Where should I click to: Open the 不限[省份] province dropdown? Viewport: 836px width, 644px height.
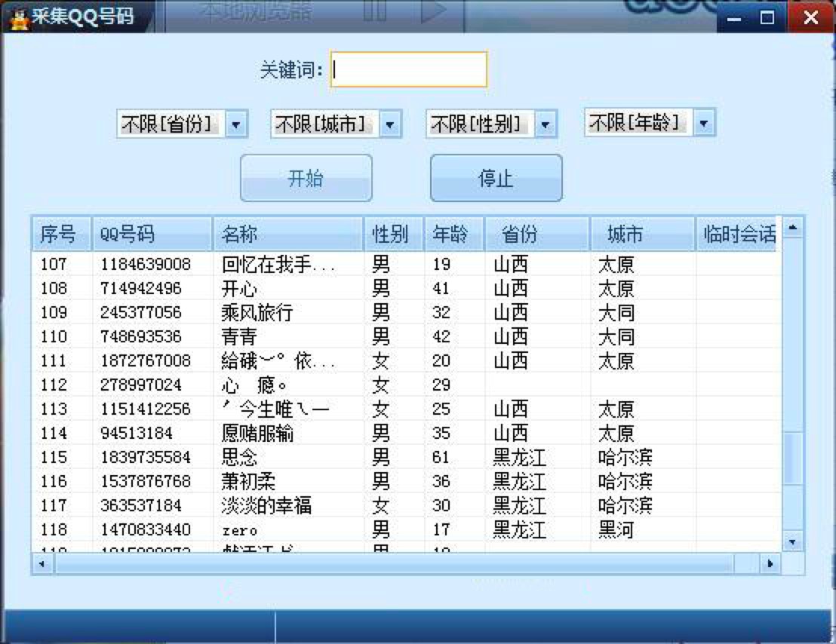(x=235, y=123)
